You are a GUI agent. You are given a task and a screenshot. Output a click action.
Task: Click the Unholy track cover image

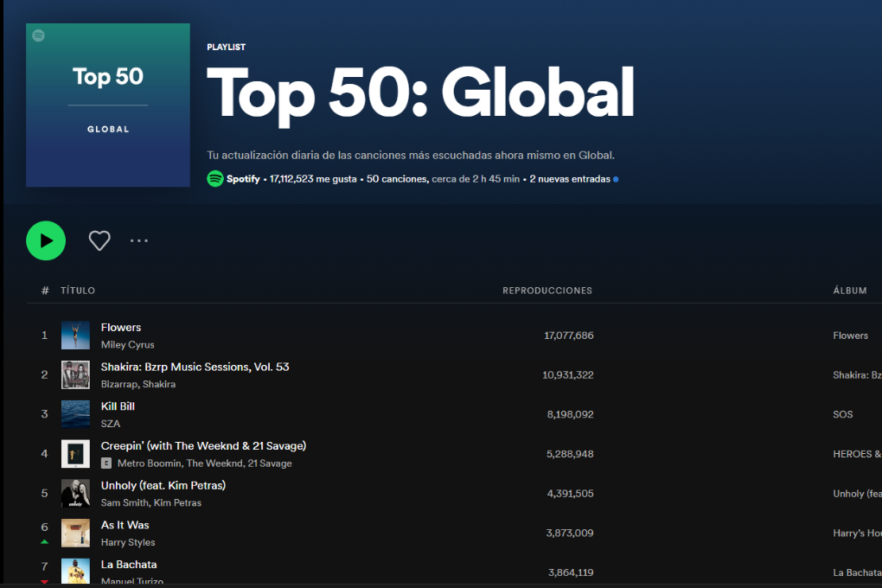(75, 494)
